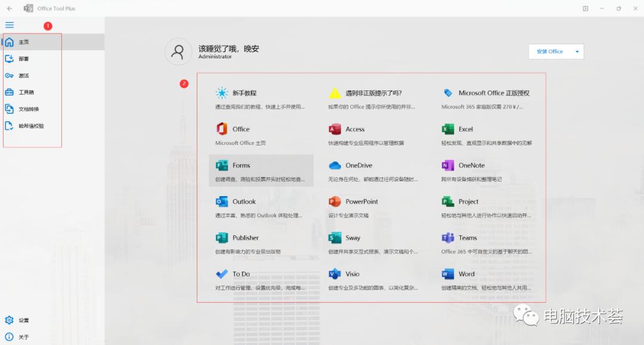Expand the 安装 Office dropdown arrow
This screenshot has height=345, width=644.
coord(577,51)
